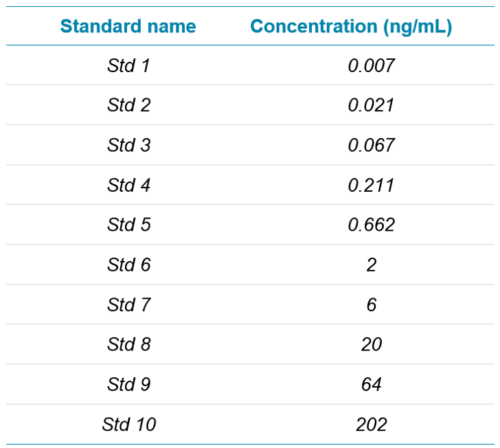Select the Std 8 name cell
500x448 pixels.
pos(128,344)
